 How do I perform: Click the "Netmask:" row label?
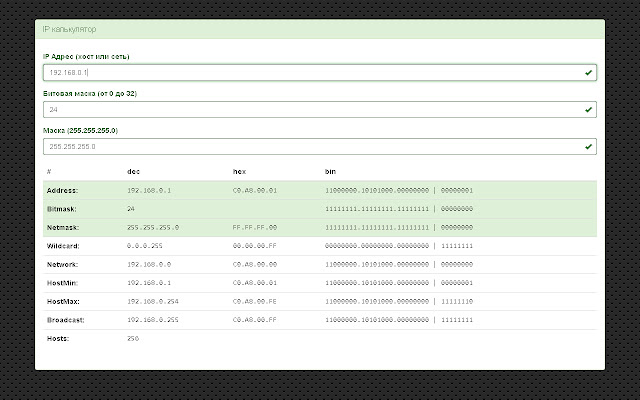63,227
